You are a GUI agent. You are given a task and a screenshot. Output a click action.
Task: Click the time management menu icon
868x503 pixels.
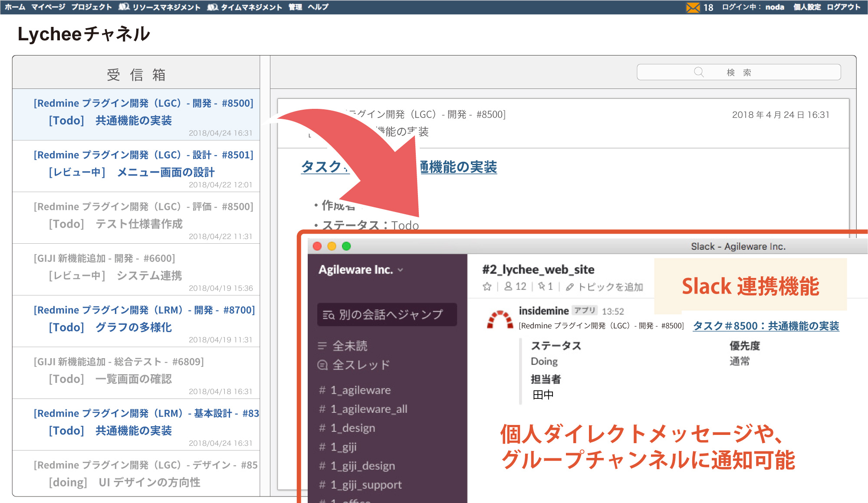pos(213,7)
